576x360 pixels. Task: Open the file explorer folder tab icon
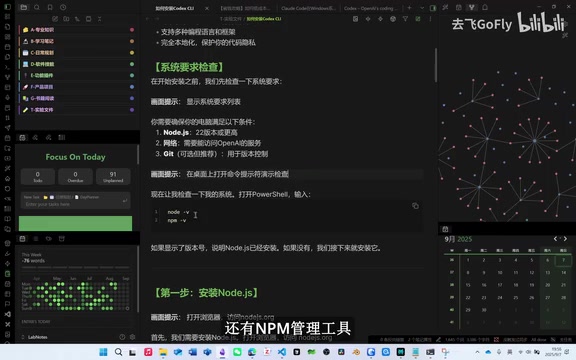pyautogui.click(x=24, y=7)
